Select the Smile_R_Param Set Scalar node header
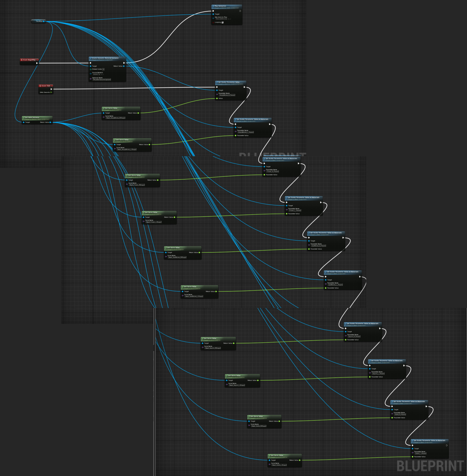Image resolution: width=467 pixels, height=476 pixels. pyautogui.click(x=409, y=402)
